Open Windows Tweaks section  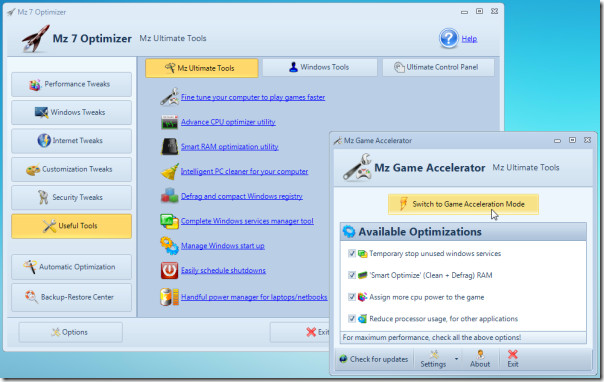click(71, 112)
